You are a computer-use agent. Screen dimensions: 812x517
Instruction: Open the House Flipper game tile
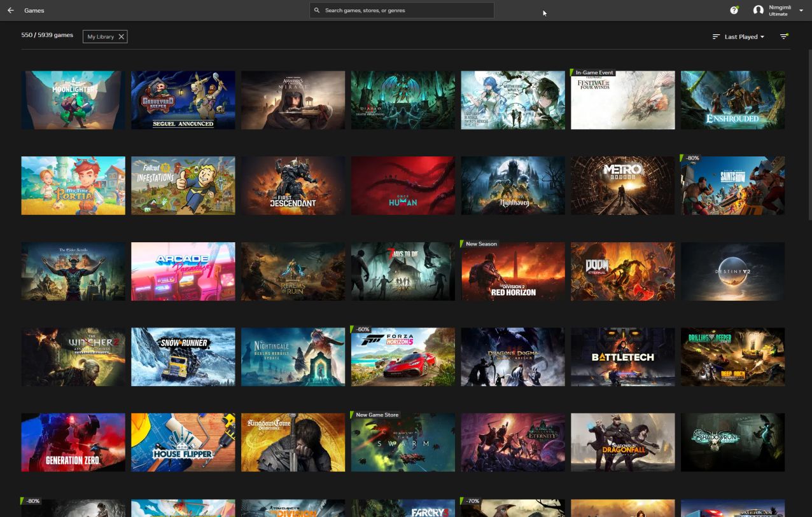(183, 443)
